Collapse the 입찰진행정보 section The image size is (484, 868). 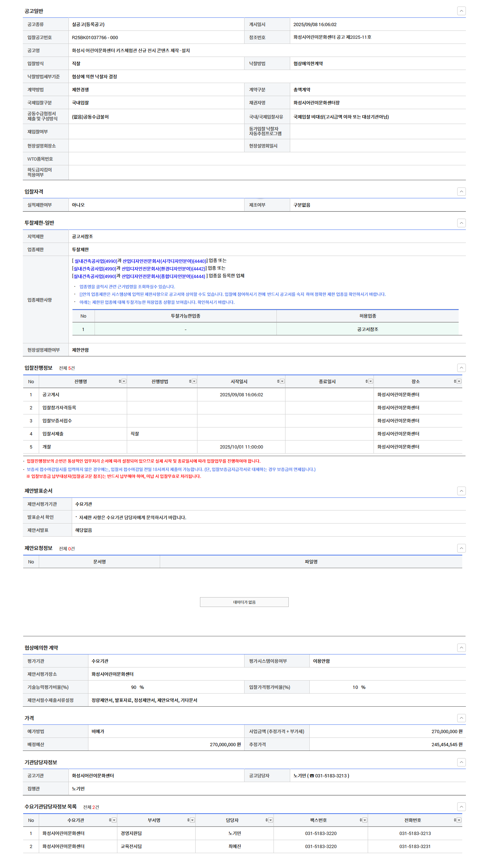[461, 368]
